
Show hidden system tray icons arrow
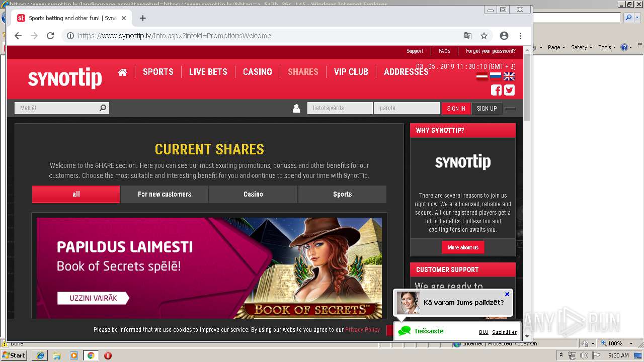pos(561,355)
